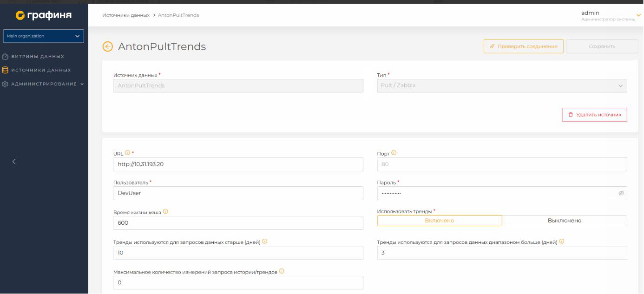Click the maximum measurements count field

tap(238, 283)
